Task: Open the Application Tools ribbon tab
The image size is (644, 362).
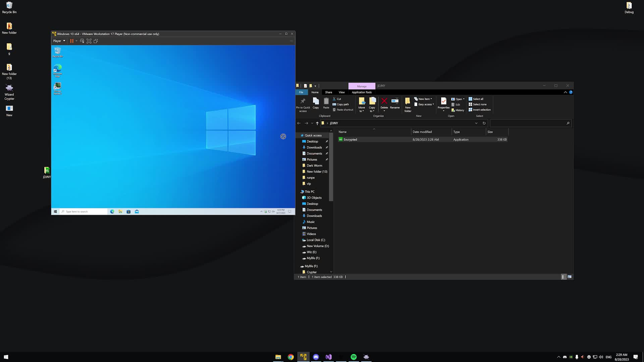Action: [x=362, y=92]
